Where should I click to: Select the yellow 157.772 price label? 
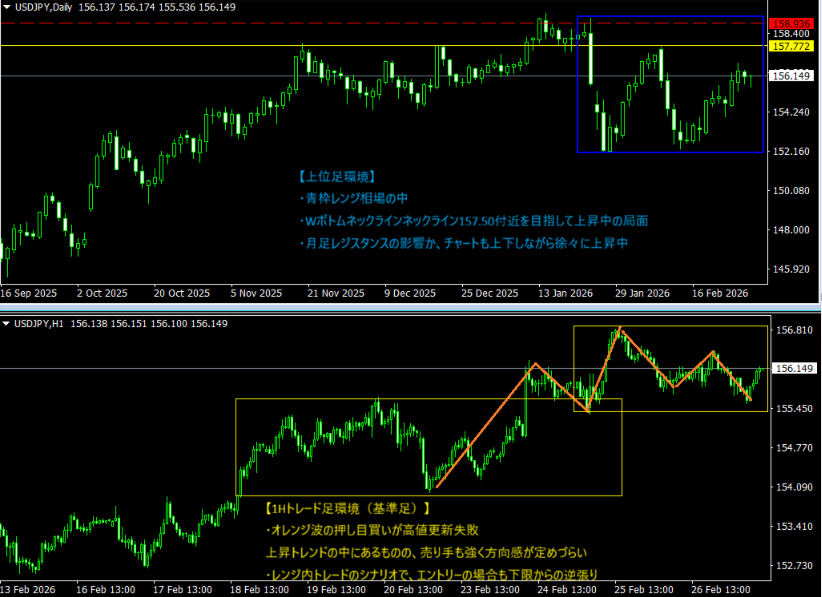point(792,46)
